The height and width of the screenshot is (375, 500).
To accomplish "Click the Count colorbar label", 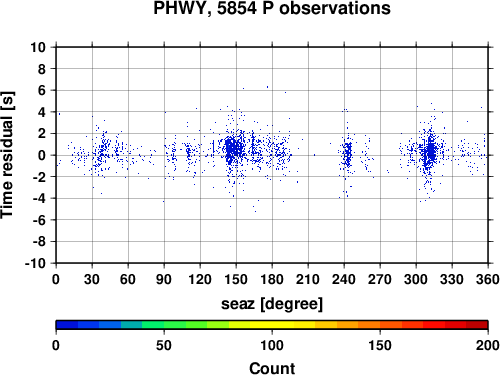I will pos(272,368).
